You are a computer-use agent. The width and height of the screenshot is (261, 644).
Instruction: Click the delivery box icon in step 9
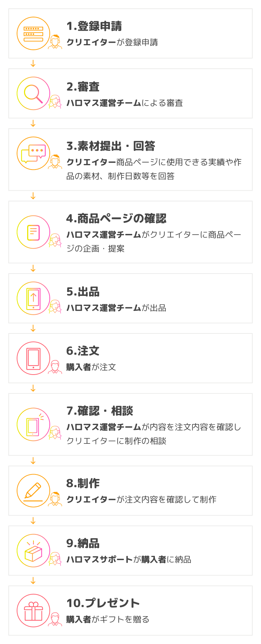[33, 551]
